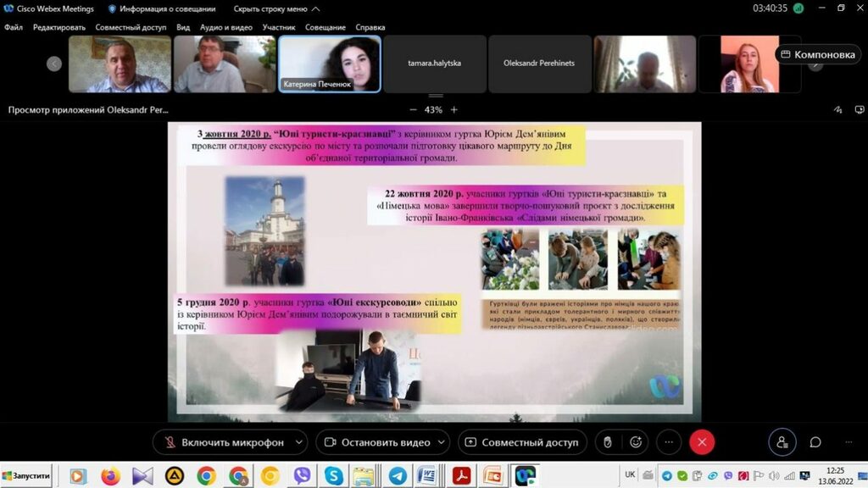
Task: Select Катерина Печенюк video thumbnail
Action: tap(330, 64)
